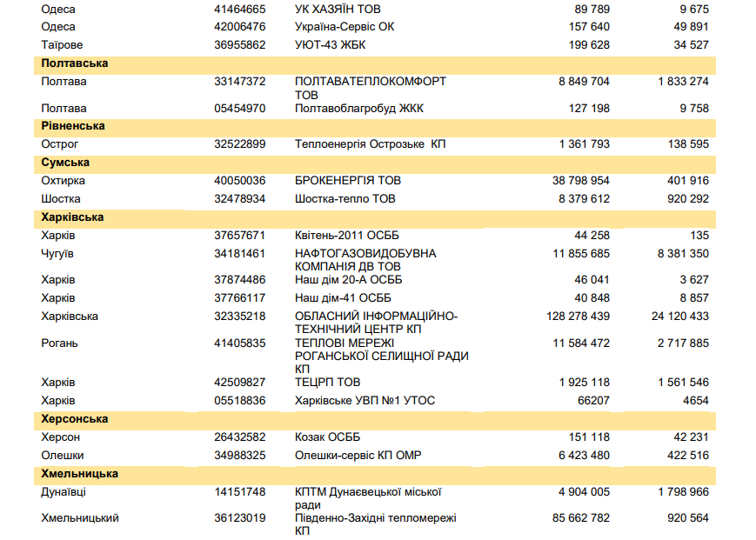
Task: Select the Рівненська region heading
Action: click(72, 126)
